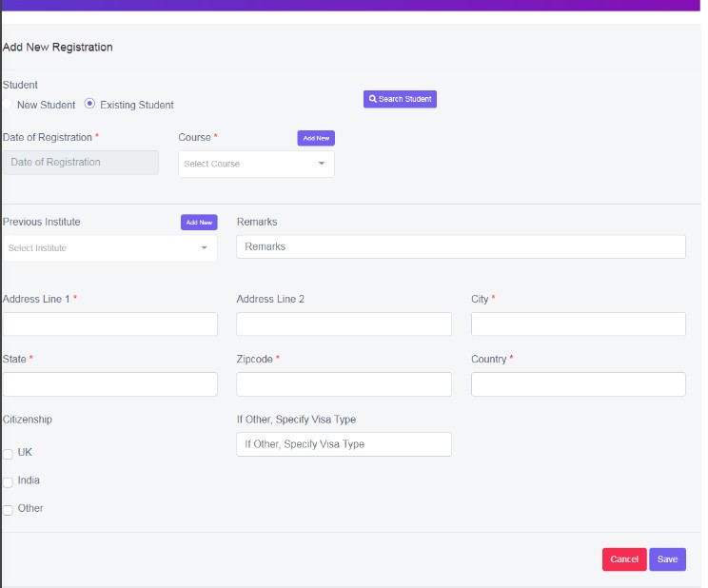Click the Citizenship label text
Image resolution: width=708 pixels, height=588 pixels.
(28, 420)
